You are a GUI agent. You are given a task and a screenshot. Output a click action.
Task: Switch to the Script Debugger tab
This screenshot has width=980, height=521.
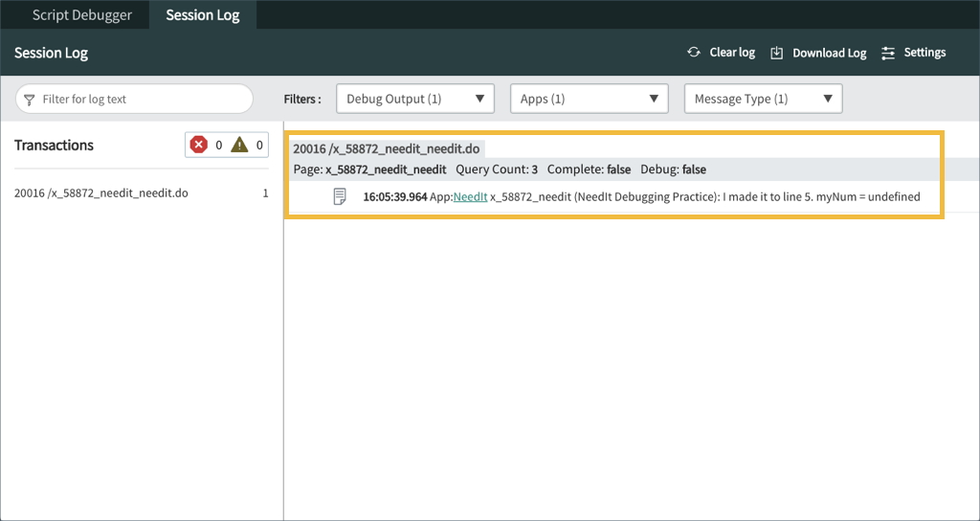coord(82,15)
